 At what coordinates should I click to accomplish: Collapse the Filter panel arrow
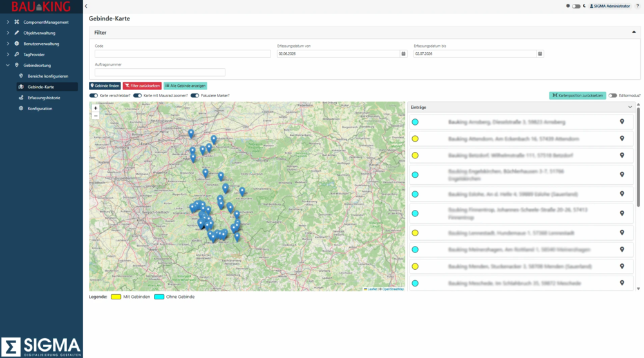634,32
